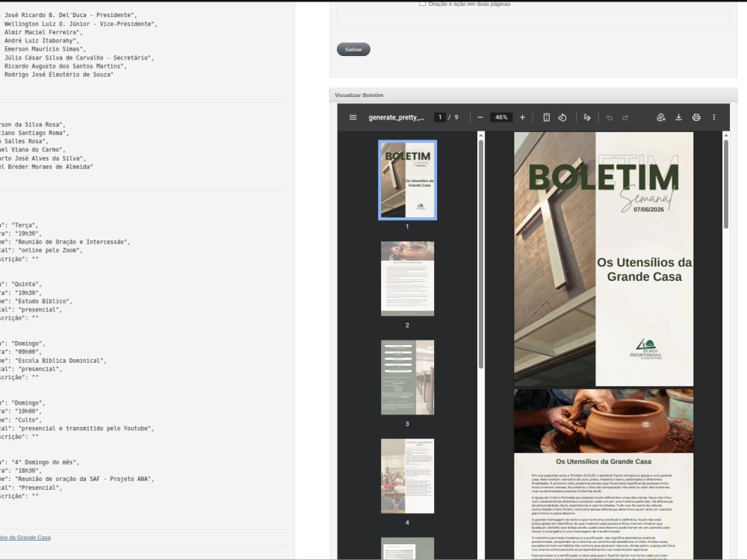
Task: Click 'Almir Maciel Ferreira' text line
Action: point(43,32)
